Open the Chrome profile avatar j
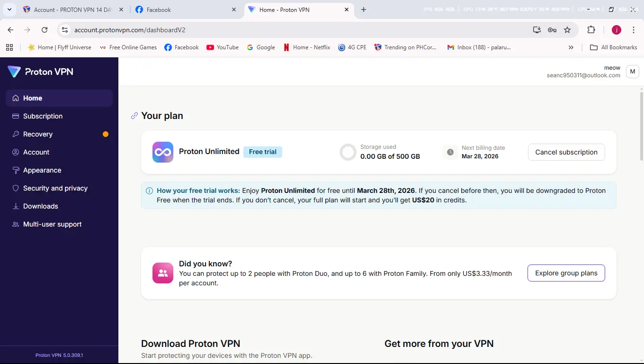 616,30
